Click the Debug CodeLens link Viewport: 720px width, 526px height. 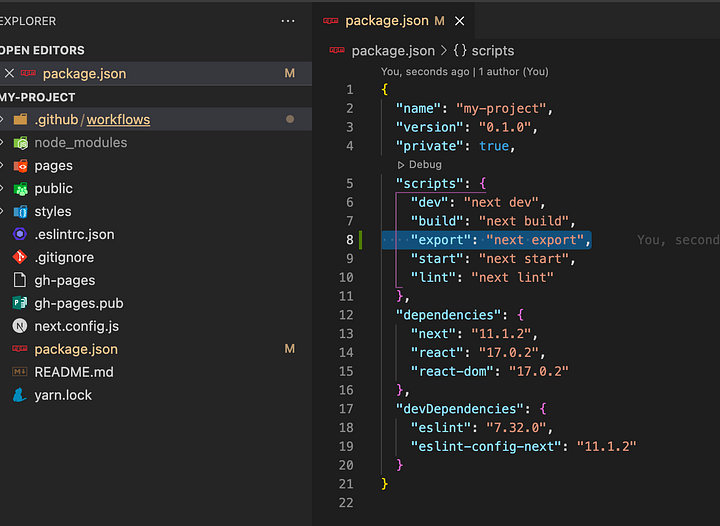point(424,164)
